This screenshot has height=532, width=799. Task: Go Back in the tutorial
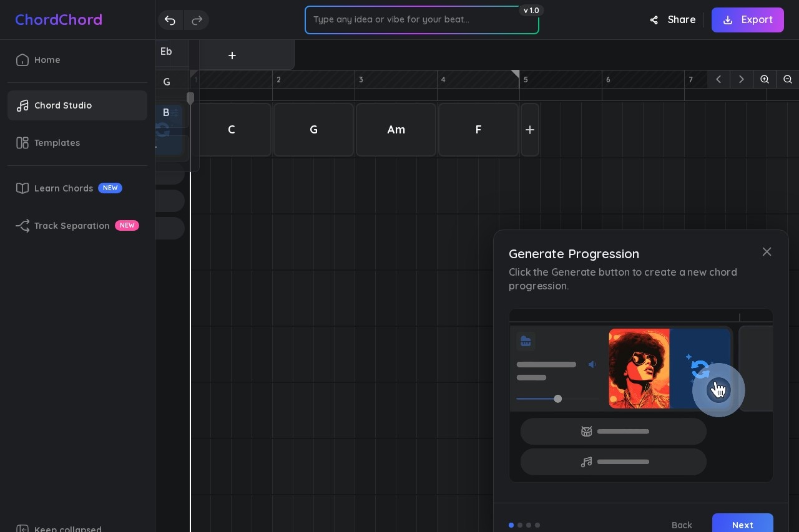(682, 525)
